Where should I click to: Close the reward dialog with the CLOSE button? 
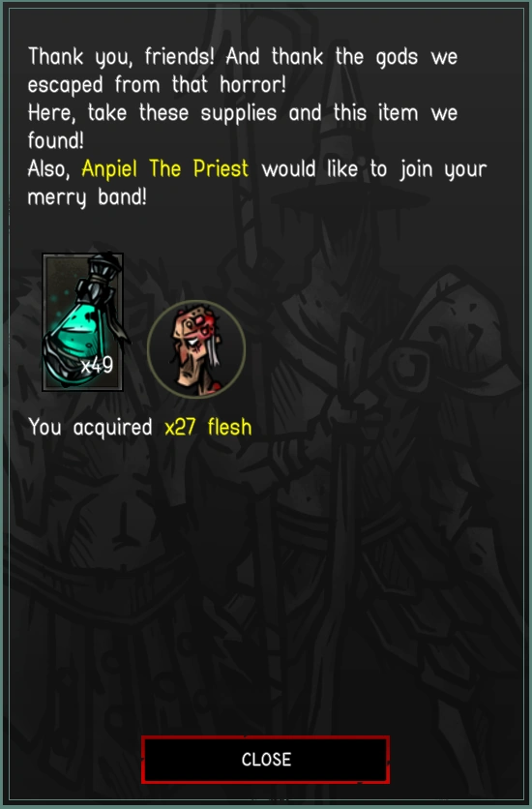(x=265, y=760)
